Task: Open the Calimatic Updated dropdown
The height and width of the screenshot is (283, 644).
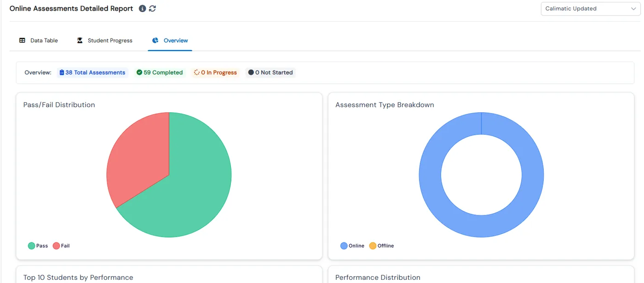Action: click(591, 9)
